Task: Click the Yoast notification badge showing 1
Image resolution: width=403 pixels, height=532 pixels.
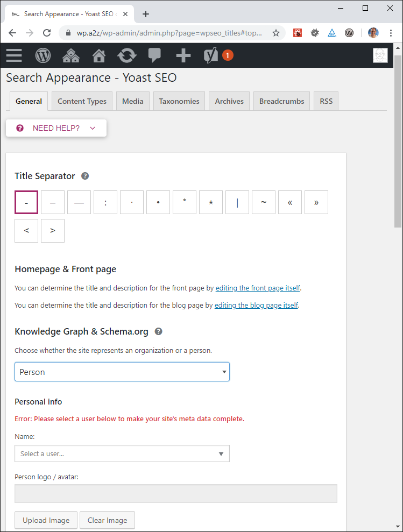Action: click(x=228, y=55)
